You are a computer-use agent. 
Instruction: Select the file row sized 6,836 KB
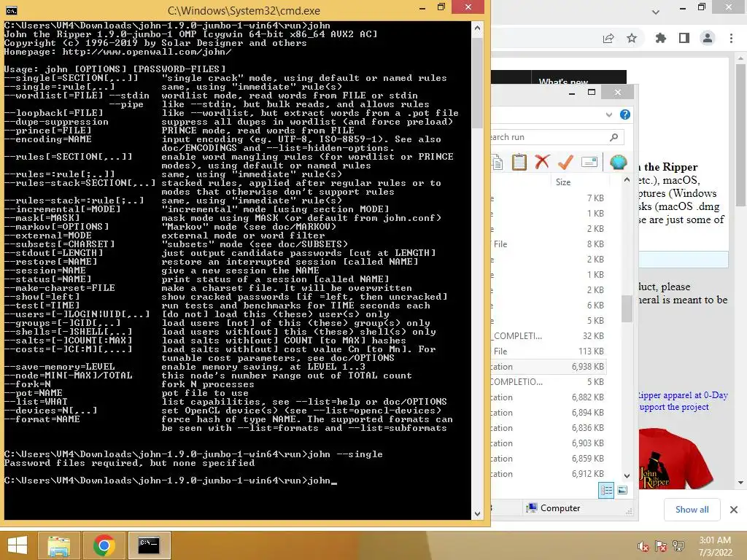point(549,428)
